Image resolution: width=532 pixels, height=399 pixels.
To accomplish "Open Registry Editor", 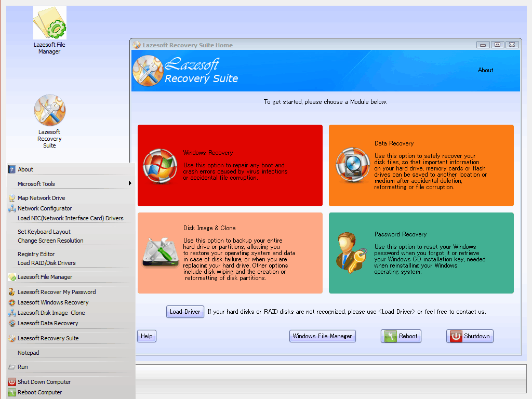I will coord(36,254).
